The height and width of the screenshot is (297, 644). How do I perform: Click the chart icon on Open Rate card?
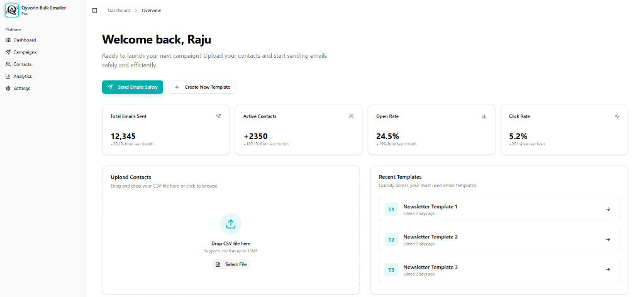(484, 116)
